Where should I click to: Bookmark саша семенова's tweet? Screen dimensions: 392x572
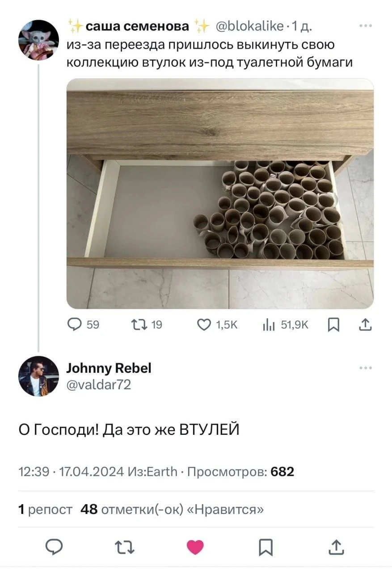[333, 326]
